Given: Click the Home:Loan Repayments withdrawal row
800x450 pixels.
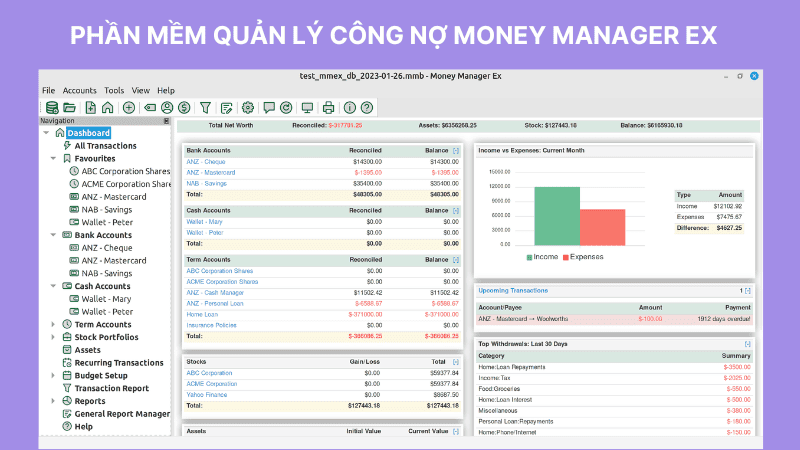Looking at the screenshot, I should coord(614,367).
